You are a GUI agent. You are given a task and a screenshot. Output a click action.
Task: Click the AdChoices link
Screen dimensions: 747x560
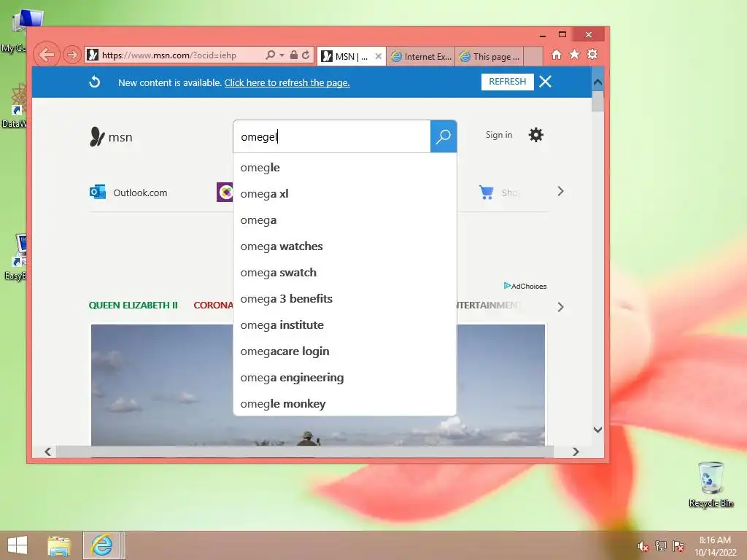[525, 286]
